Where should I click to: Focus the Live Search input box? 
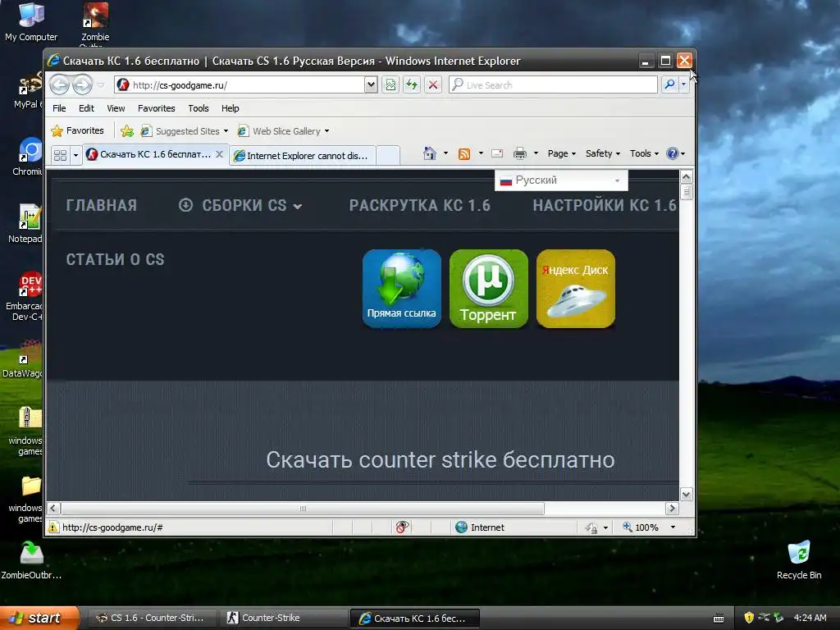point(554,84)
